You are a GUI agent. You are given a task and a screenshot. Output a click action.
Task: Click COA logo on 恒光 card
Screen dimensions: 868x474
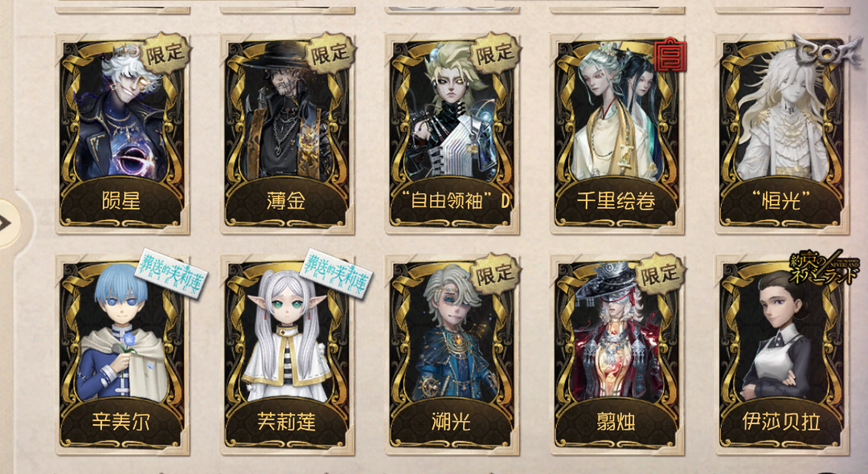click(x=821, y=51)
